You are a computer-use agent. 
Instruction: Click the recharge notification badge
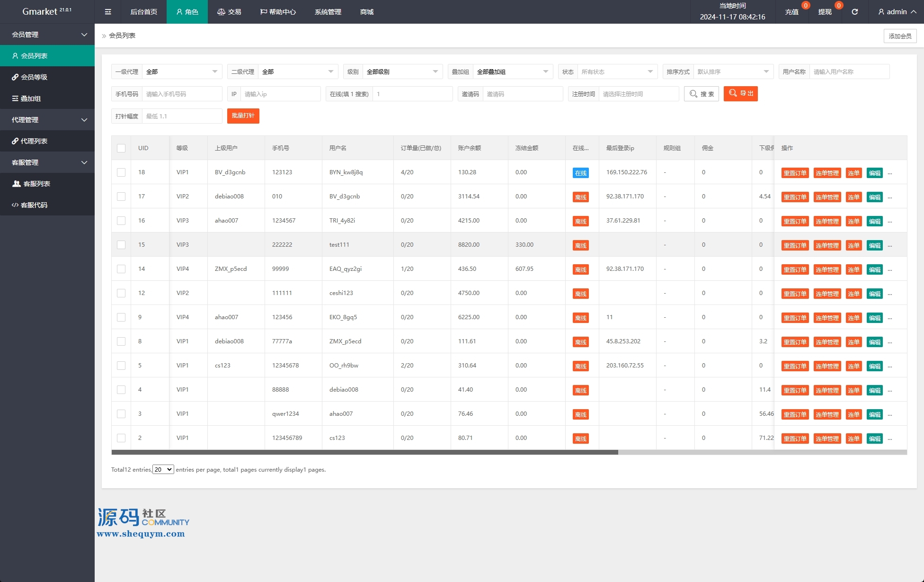pyautogui.click(x=805, y=6)
